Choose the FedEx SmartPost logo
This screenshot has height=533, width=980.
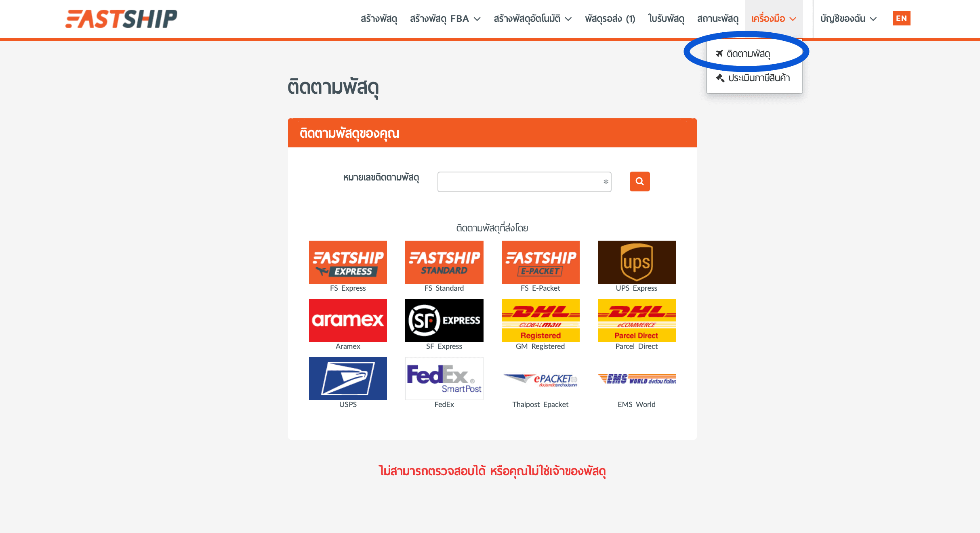444,378
